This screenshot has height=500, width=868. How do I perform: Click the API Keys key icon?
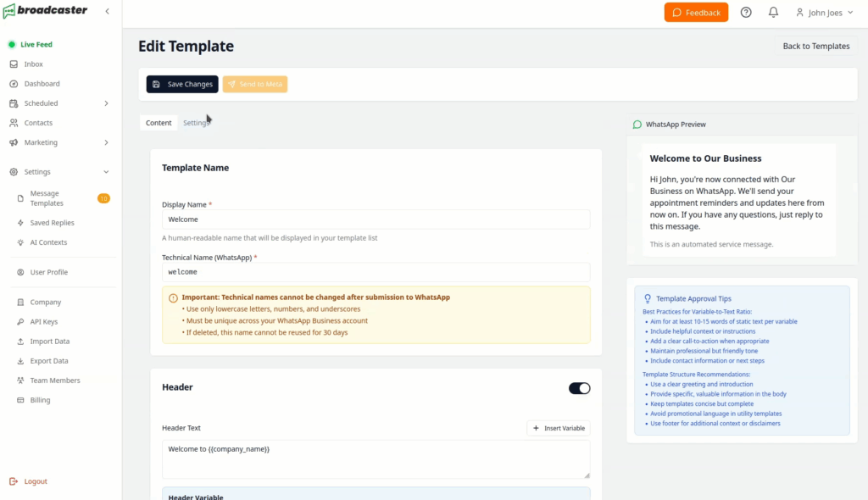tap(20, 322)
